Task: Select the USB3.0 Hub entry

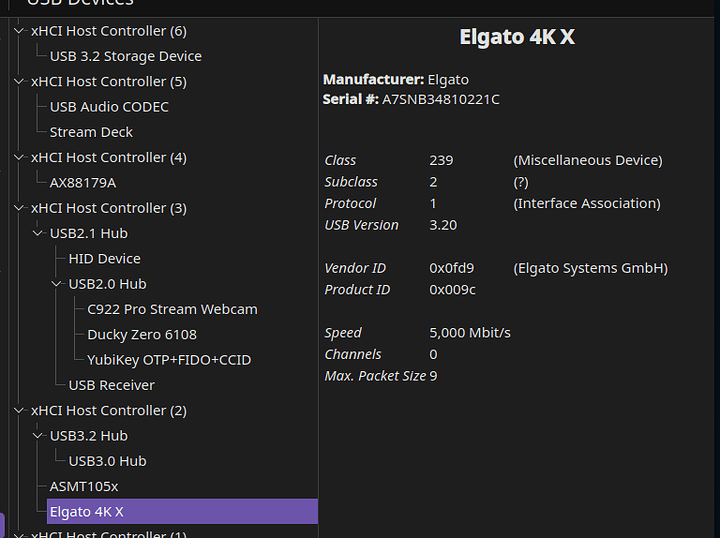Action: click(x=107, y=461)
